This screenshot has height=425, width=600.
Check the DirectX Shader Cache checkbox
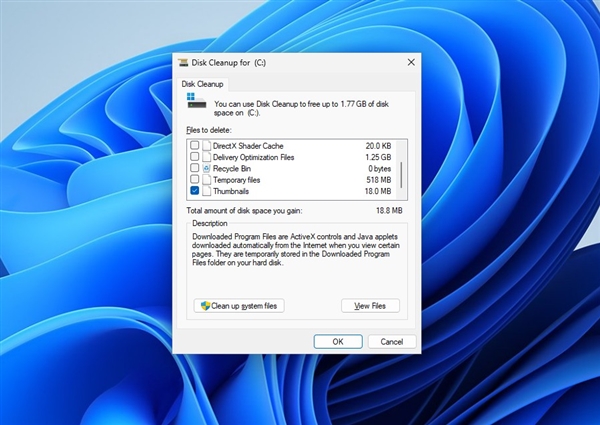[194, 145]
